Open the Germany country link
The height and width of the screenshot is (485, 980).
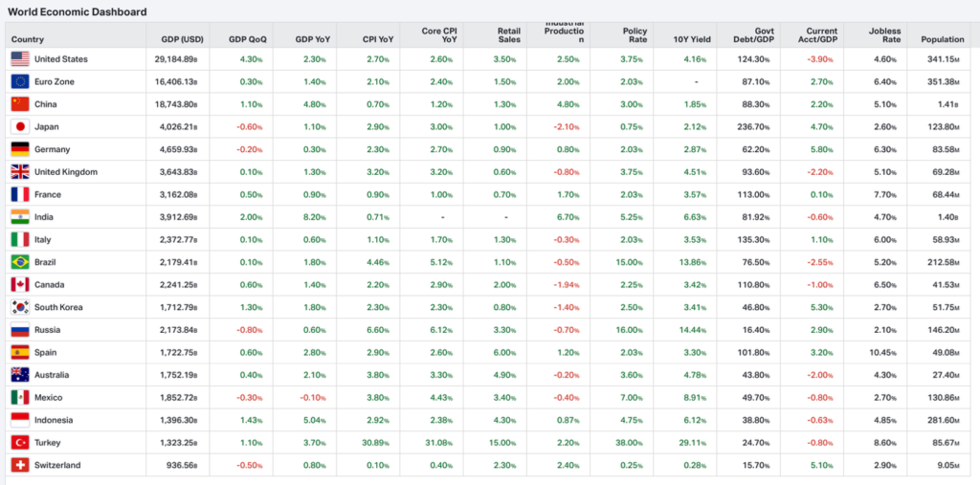52,149
